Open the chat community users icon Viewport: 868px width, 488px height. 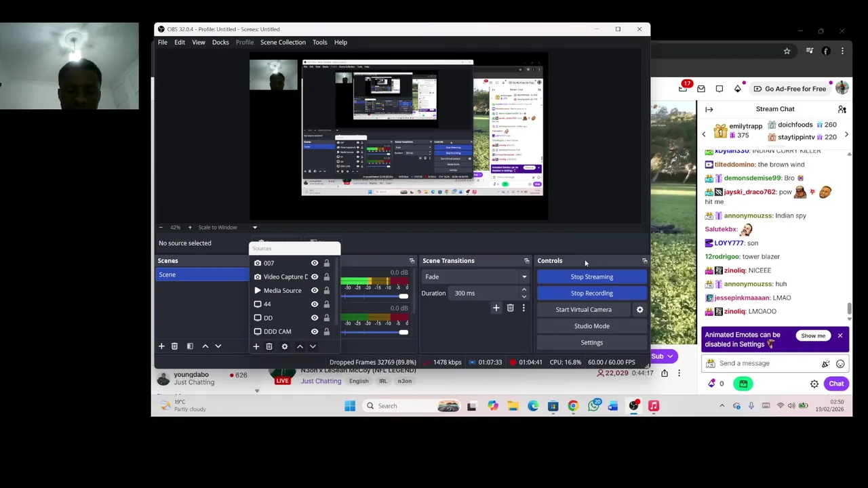click(x=842, y=109)
